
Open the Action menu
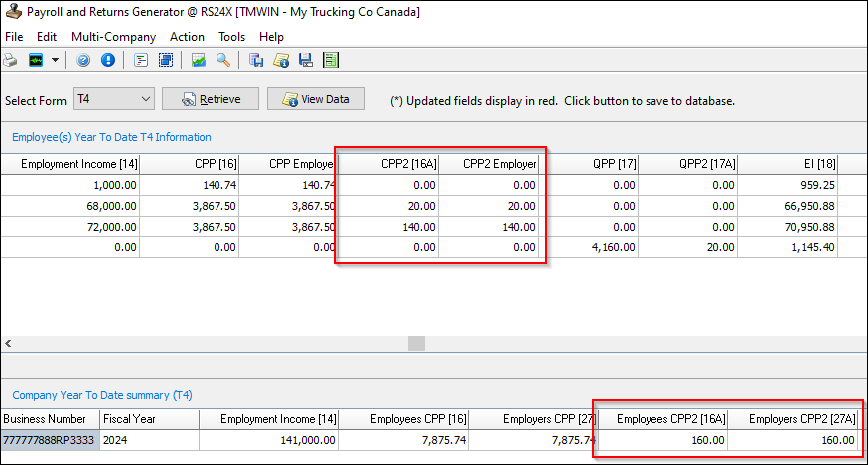pyautogui.click(x=187, y=37)
